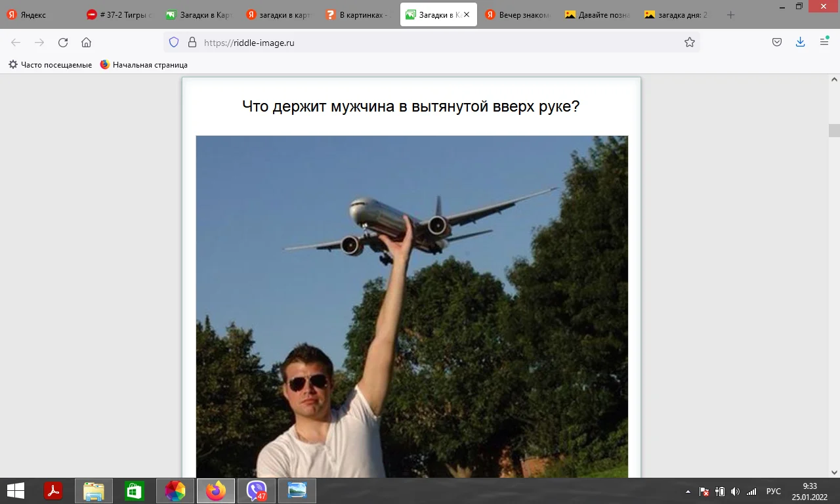Open the volume speaker control
The width and height of the screenshot is (840, 504).
pyautogui.click(x=735, y=492)
